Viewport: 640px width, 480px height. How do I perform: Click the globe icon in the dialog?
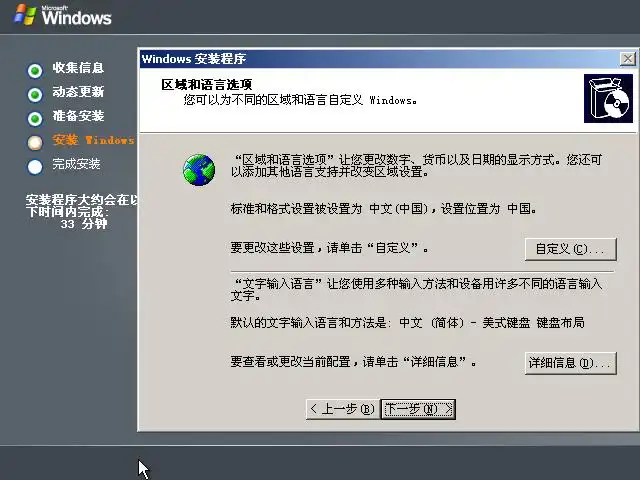199,170
